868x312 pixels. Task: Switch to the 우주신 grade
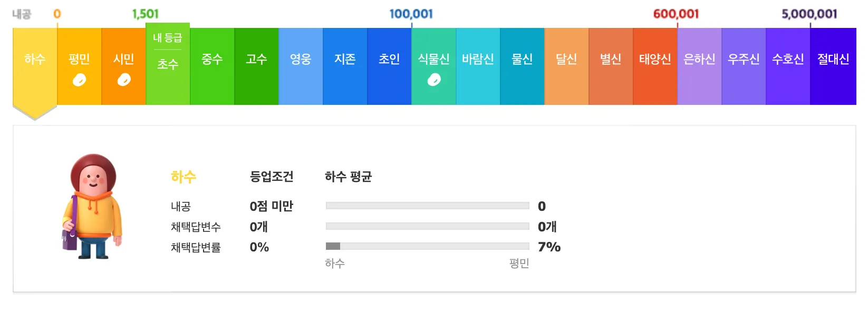(x=744, y=66)
